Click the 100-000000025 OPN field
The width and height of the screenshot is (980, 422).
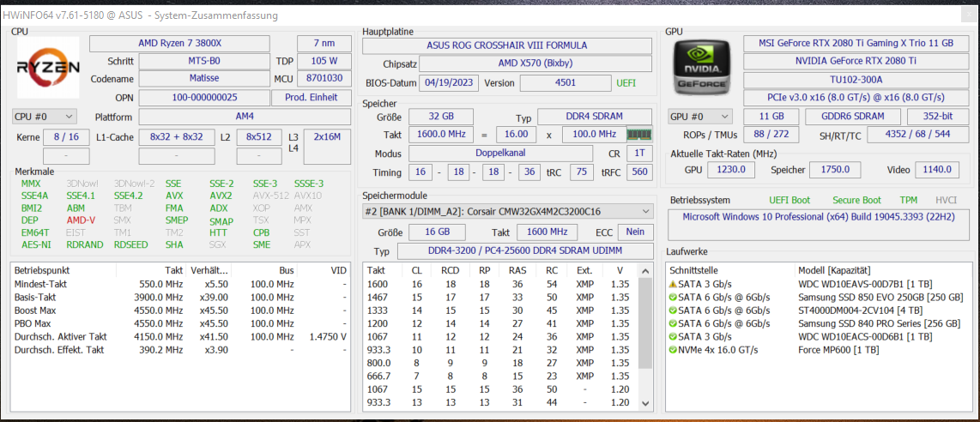point(203,98)
